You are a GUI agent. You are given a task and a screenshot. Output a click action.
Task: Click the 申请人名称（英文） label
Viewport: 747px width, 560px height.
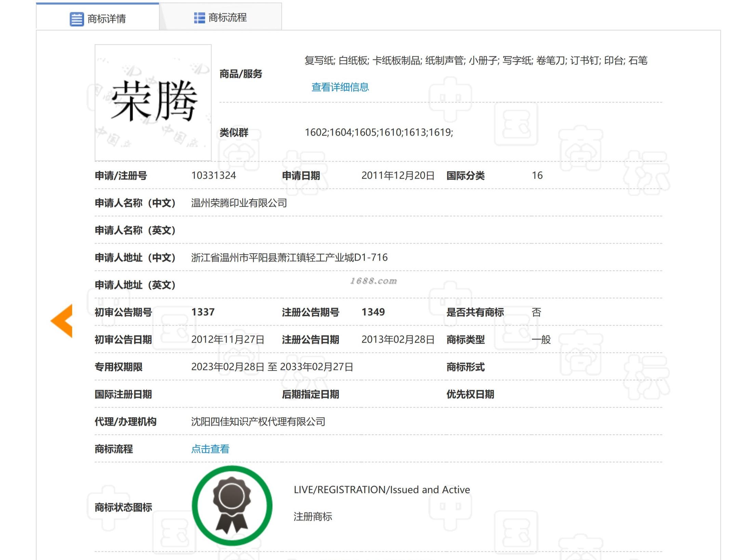click(135, 230)
